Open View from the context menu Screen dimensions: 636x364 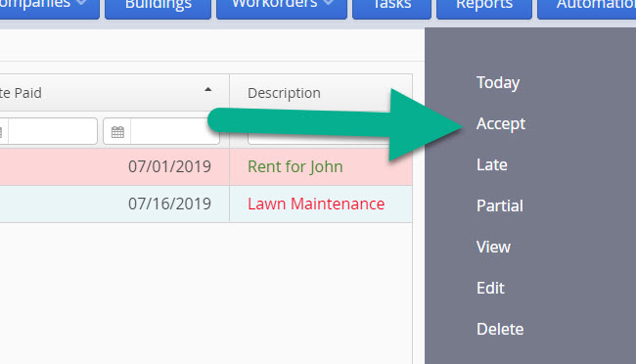tap(493, 247)
